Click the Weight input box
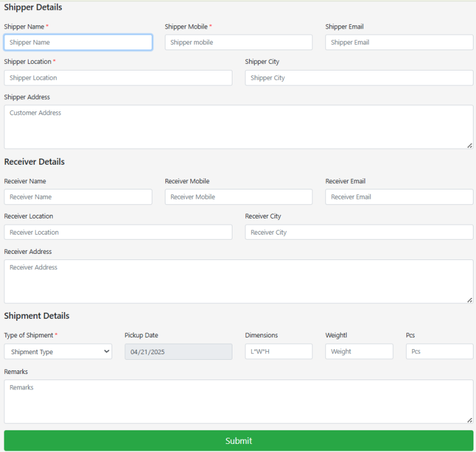Viewport: 476px width, 452px height. (359, 351)
